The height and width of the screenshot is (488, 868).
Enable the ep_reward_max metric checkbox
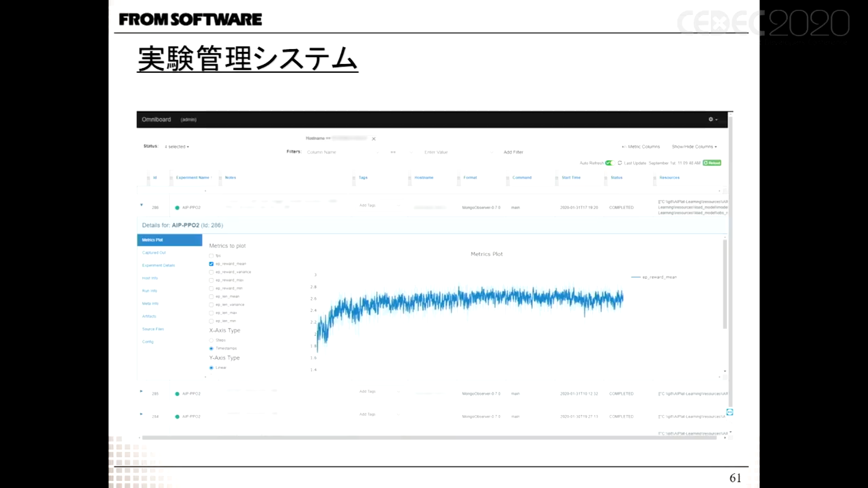211,280
